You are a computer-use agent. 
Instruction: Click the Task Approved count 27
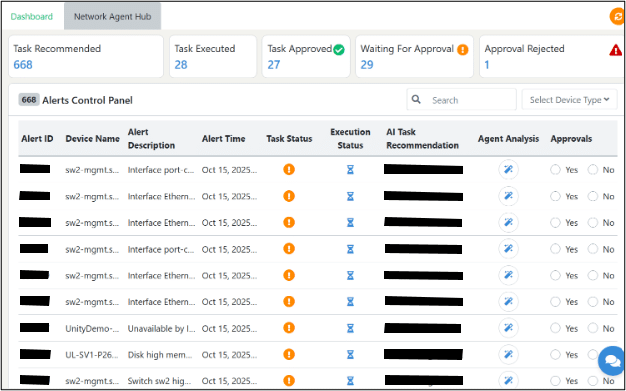click(274, 65)
